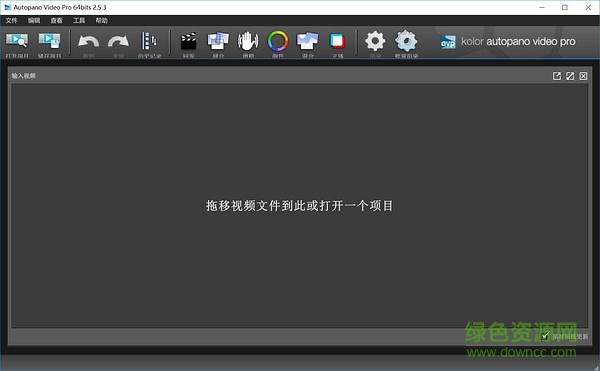Click the video drop area
The width and height of the screenshot is (600, 371).
click(299, 205)
